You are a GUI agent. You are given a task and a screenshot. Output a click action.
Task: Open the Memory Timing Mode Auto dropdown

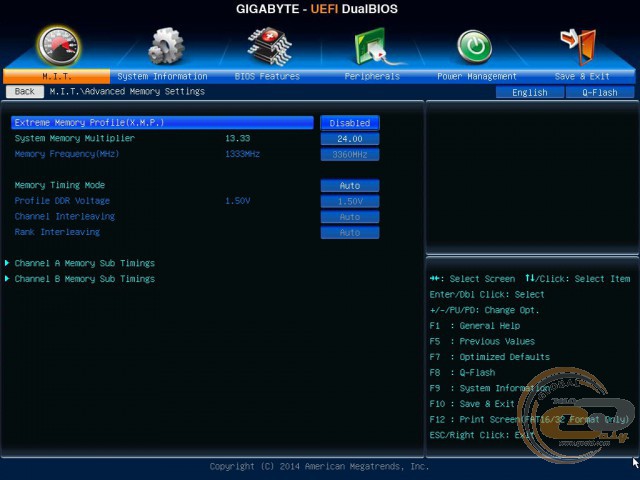[350, 186]
